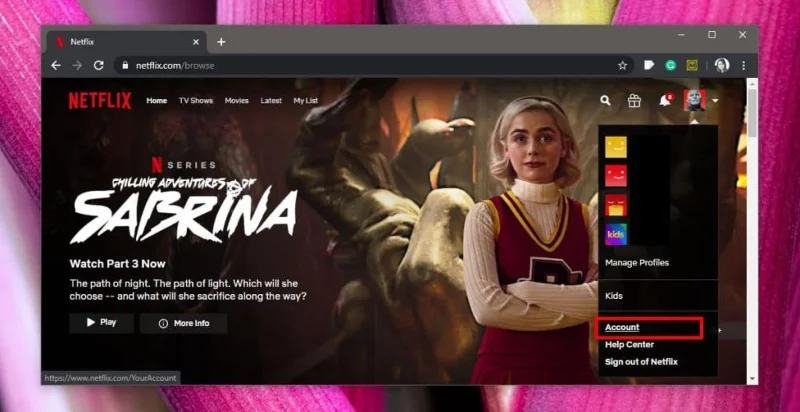Click the info circle icon inside the More Info button
Screen dimensions: 800x412
[163, 323]
